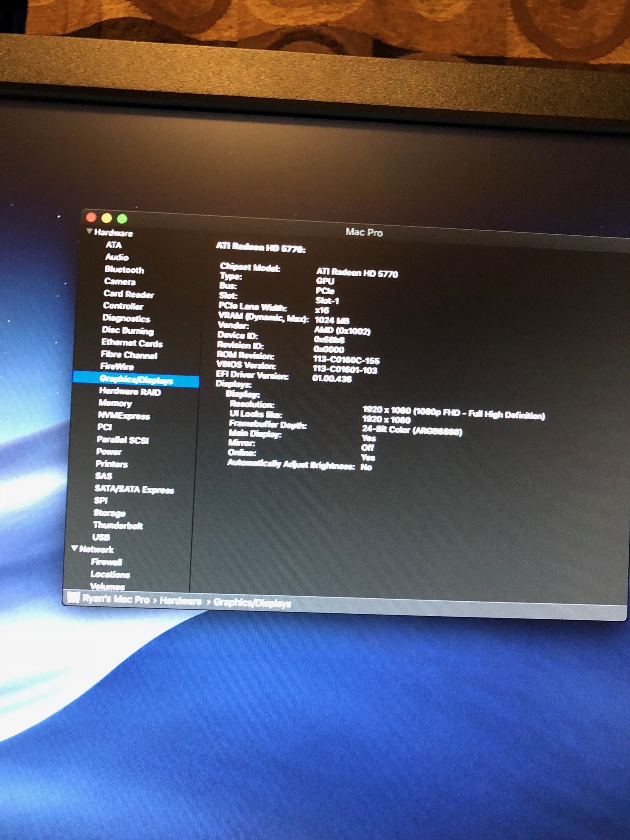Click ROM Revision value 113-C0160C-155

click(x=346, y=360)
